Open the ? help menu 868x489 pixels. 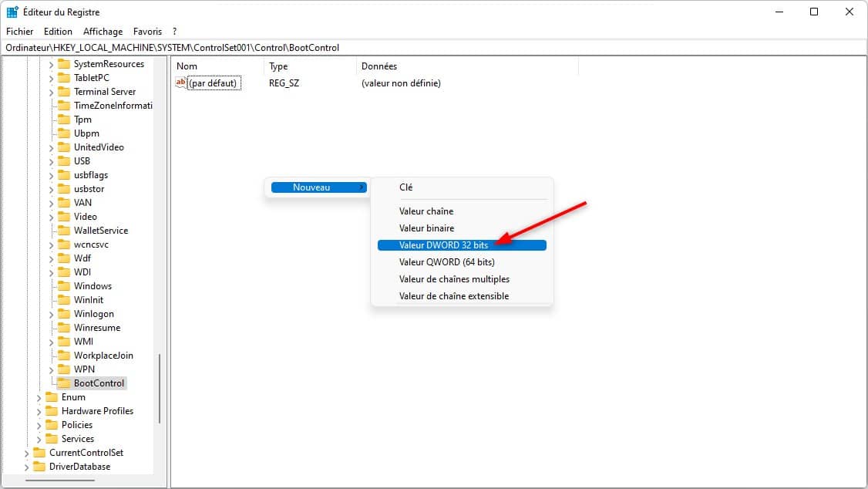pyautogui.click(x=174, y=32)
